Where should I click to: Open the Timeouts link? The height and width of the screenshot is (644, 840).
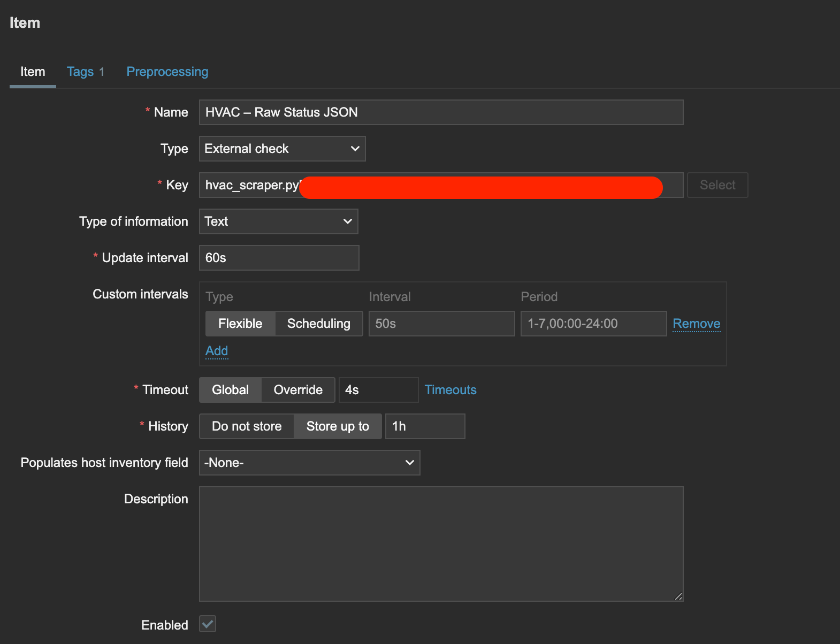(450, 390)
